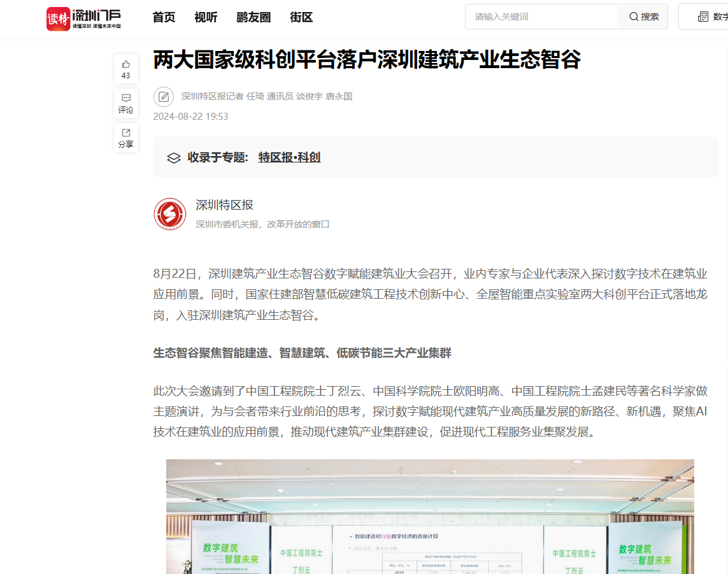Open the 特区报·科创 topic link
Screen dimensions: 728x574
pyautogui.click(x=289, y=157)
